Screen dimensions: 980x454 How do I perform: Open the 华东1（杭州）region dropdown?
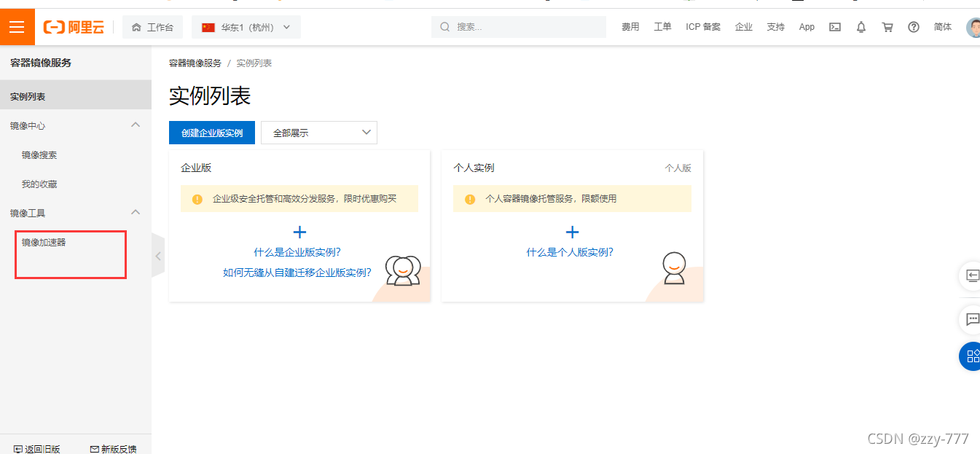click(x=246, y=26)
